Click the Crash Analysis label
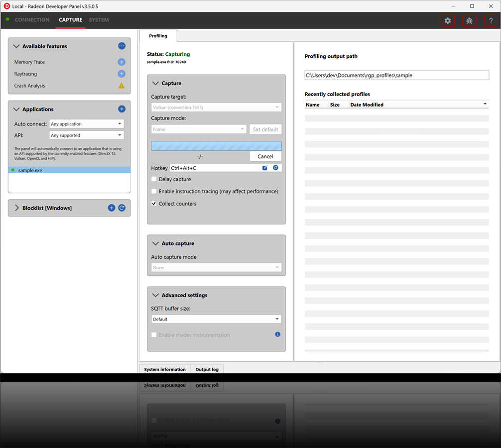This screenshot has height=448, width=501. point(29,86)
